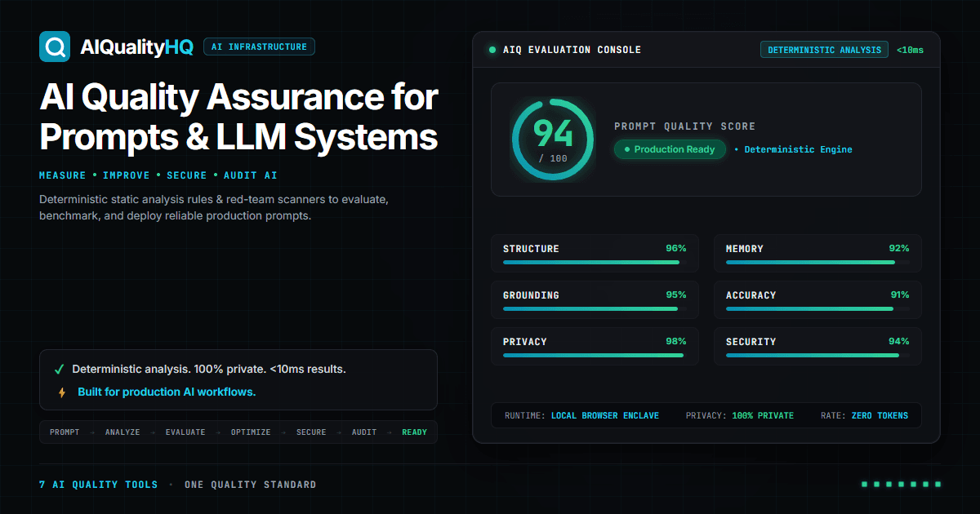Viewport: 980px width, 514px height.
Task: Select the ONE QUALITY STANDARD text
Action: tap(250, 485)
